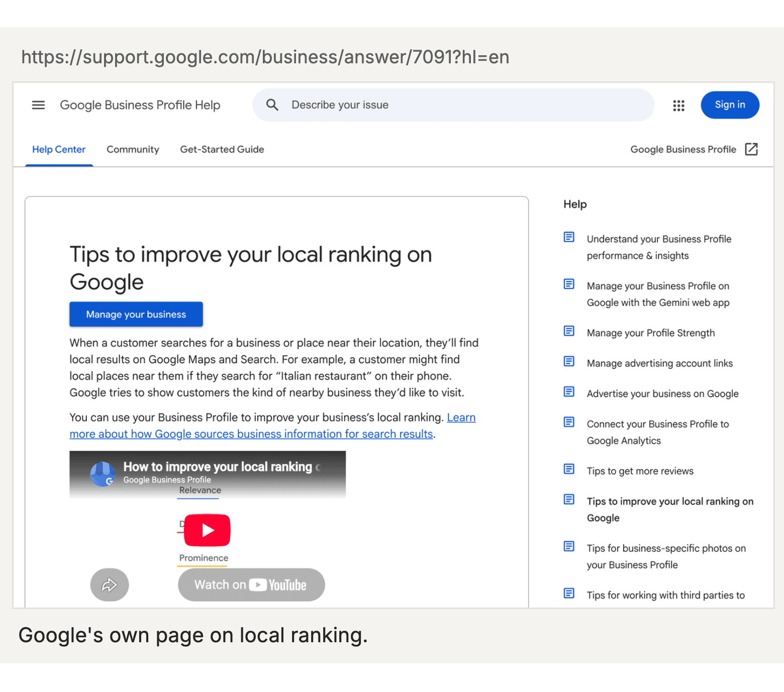Screen dimensions: 784x692
Task: Click article icon beside Manage your Business Profile on Gemini
Action: tap(569, 284)
